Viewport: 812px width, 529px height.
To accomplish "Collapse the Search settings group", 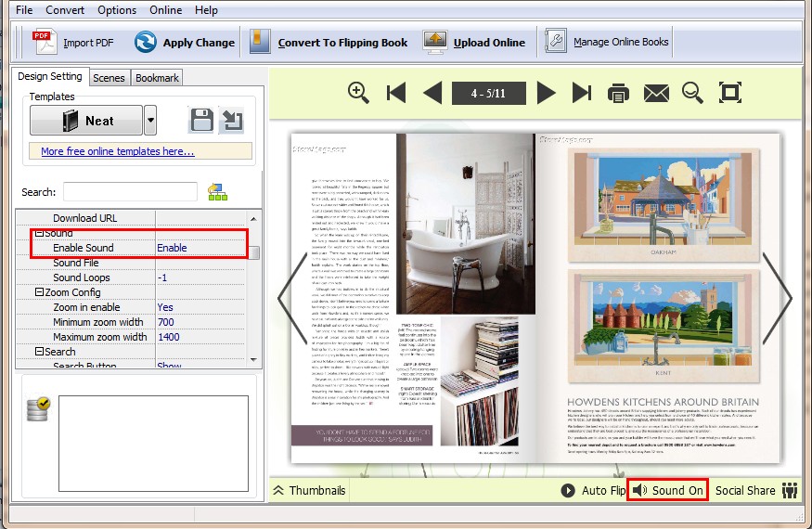I will tap(39, 352).
